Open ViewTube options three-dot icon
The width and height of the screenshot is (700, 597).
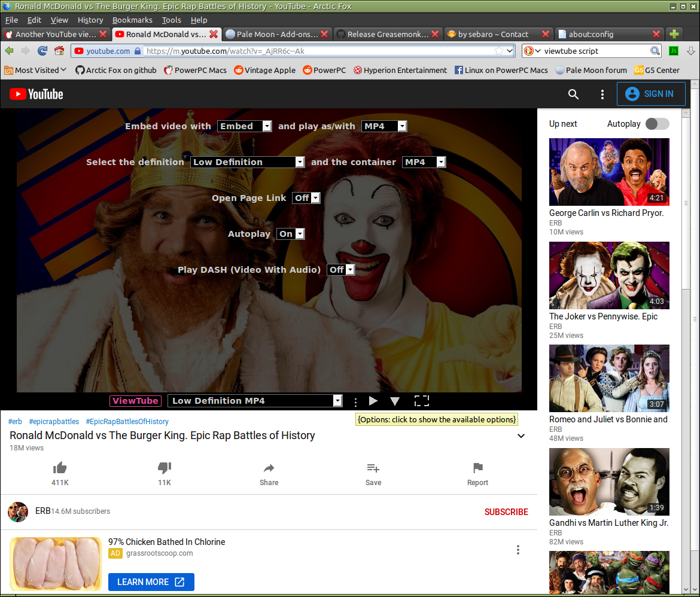point(355,402)
